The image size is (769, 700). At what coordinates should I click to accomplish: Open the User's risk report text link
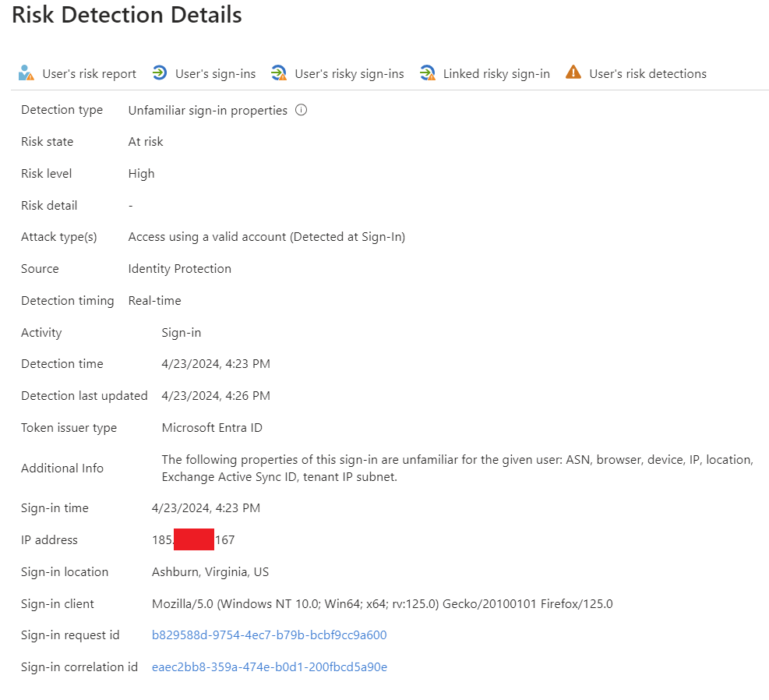click(x=90, y=73)
